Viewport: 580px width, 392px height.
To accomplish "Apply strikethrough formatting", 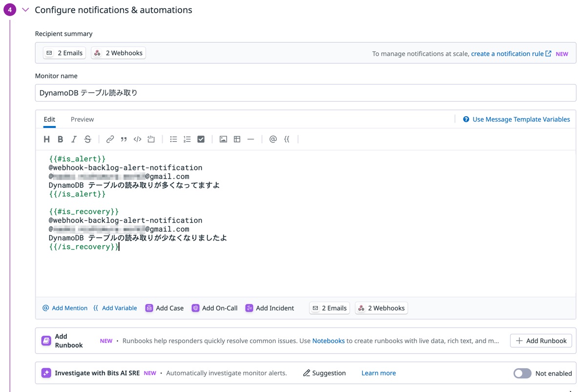I will point(87,139).
